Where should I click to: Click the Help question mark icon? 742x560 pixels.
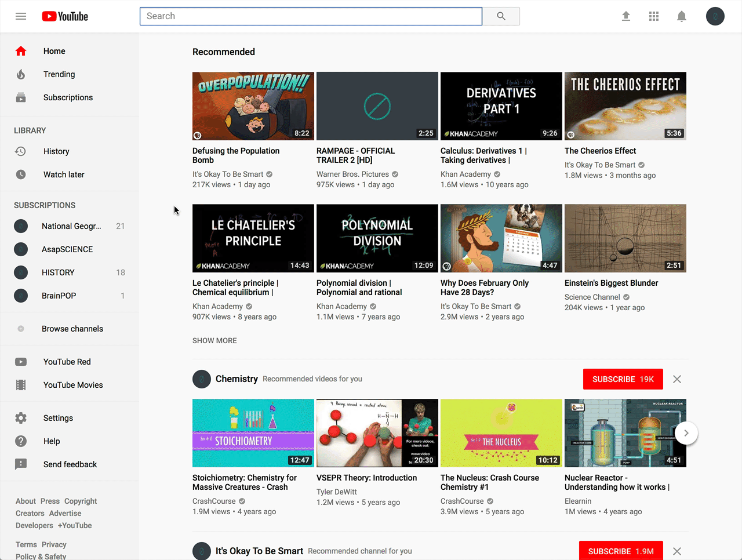(21, 441)
